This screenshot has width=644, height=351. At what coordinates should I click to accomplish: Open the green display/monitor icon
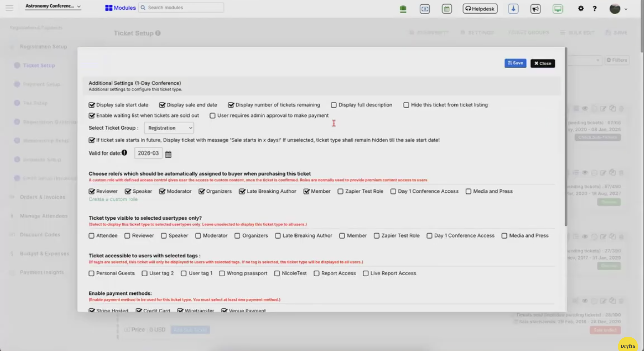[557, 9]
